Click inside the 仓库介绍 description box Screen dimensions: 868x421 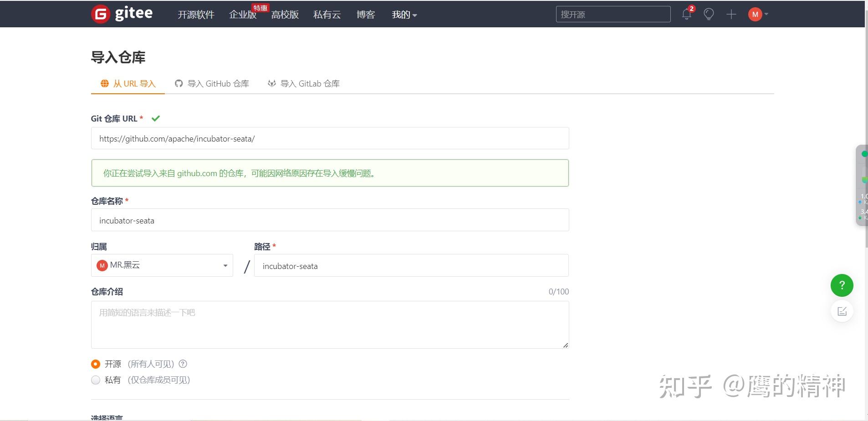coord(329,324)
